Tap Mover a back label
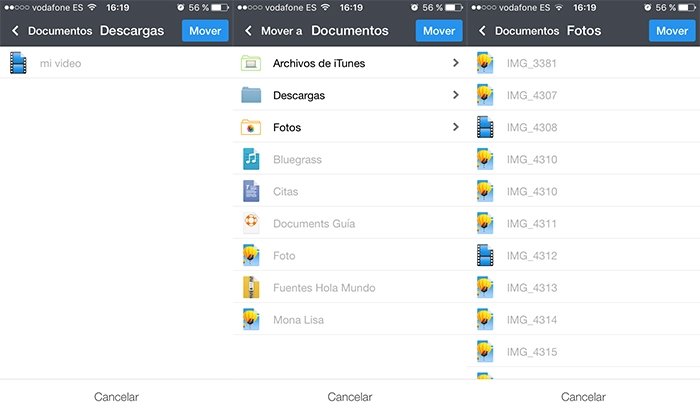This screenshot has width=700, height=414. point(282,31)
